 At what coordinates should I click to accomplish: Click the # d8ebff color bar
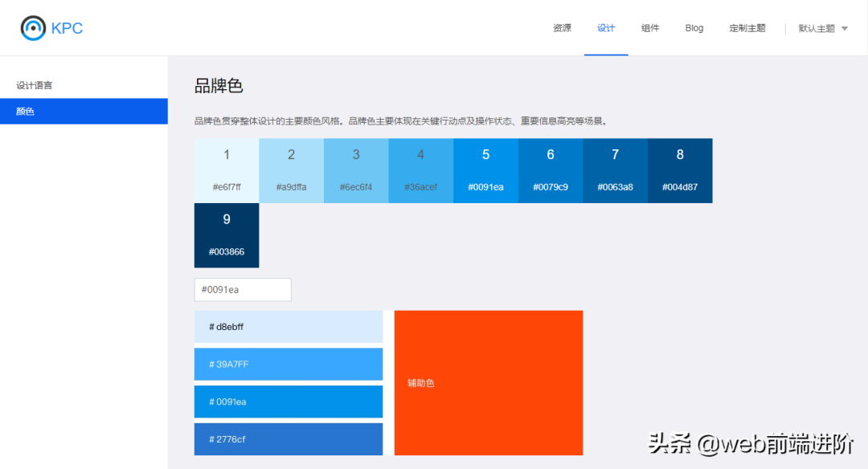point(289,327)
